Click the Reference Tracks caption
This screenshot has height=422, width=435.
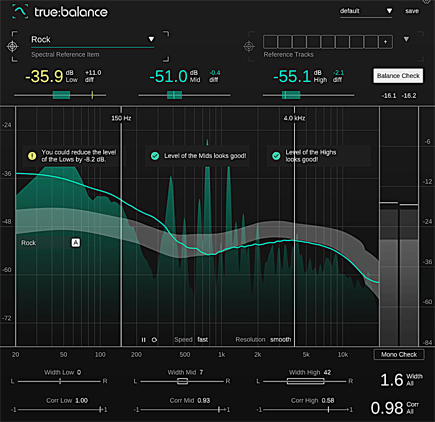288,55
